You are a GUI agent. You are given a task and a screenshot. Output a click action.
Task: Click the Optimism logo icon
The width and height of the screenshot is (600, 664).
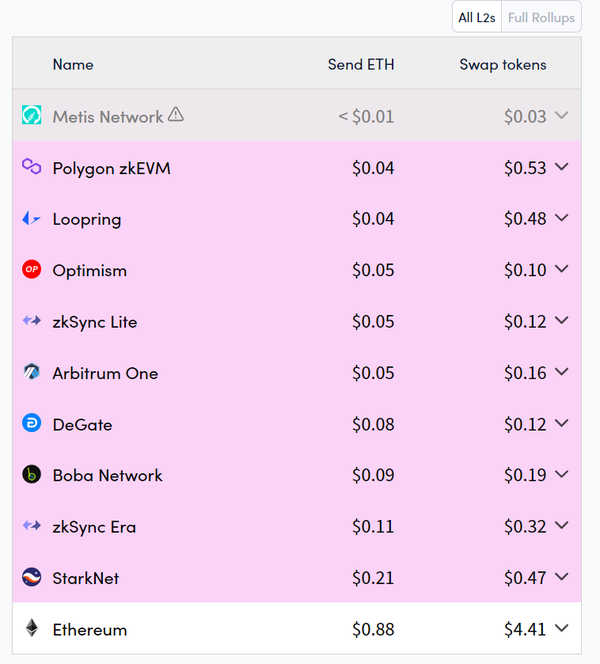click(x=31, y=270)
